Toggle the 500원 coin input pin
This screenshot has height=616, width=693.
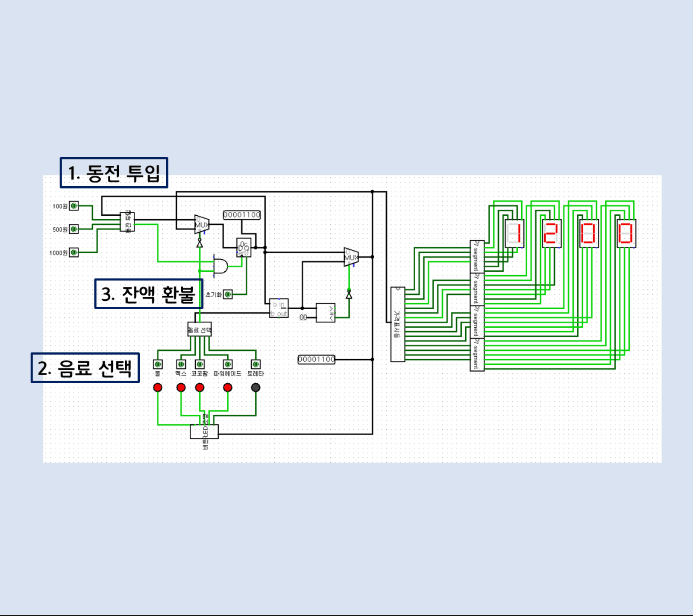point(74,229)
